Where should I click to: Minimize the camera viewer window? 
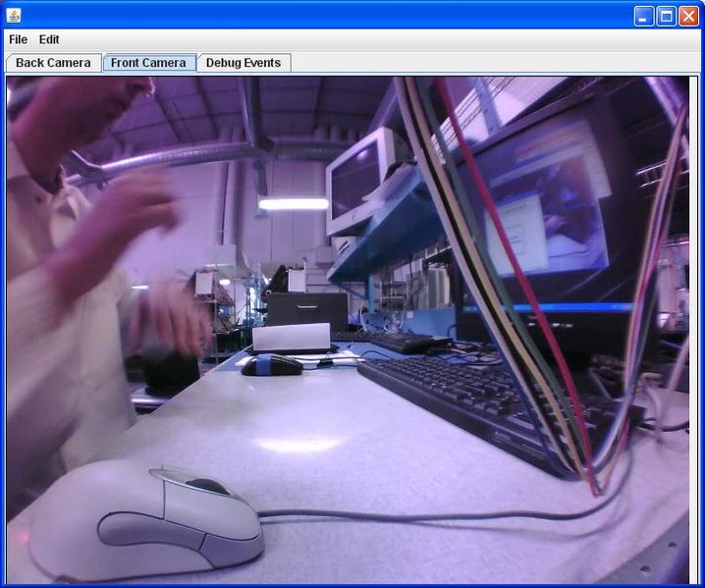(x=643, y=16)
